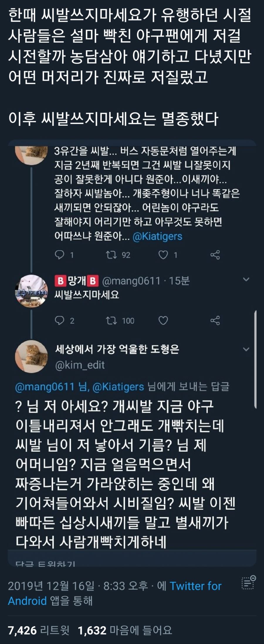Open the @kim_edit username handle

pyautogui.click(x=80, y=365)
